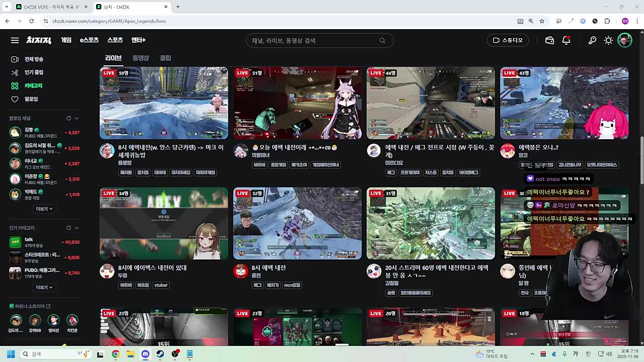Screen dimensions: 644x362
Task: Collapse the 인기 카테고리 section chevron
Action: (x=77, y=228)
